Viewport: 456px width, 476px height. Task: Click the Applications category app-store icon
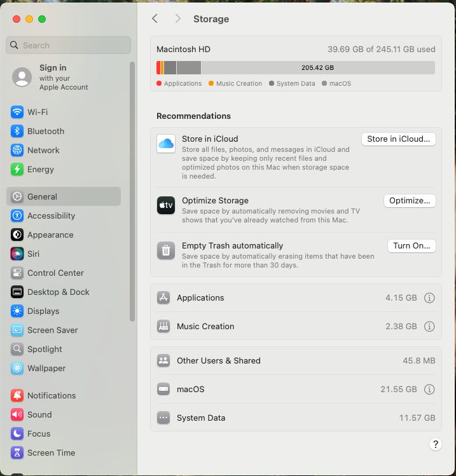point(163,298)
